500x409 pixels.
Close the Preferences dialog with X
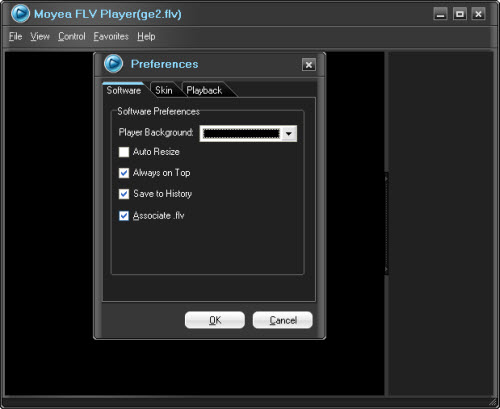click(x=309, y=65)
